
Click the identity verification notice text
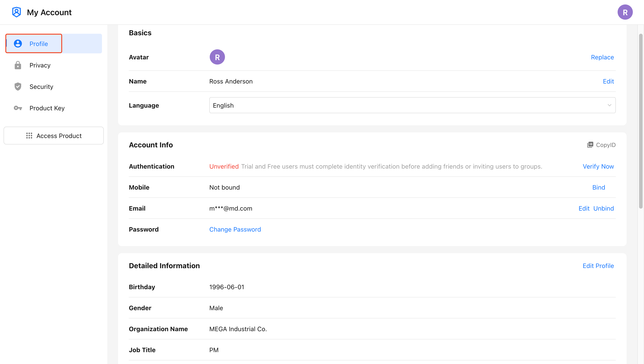pos(392,166)
